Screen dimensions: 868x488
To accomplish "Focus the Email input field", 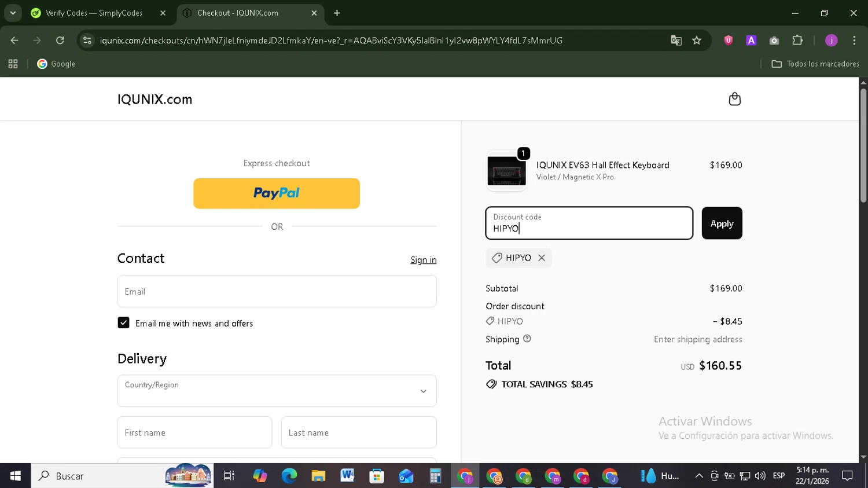I will (277, 291).
